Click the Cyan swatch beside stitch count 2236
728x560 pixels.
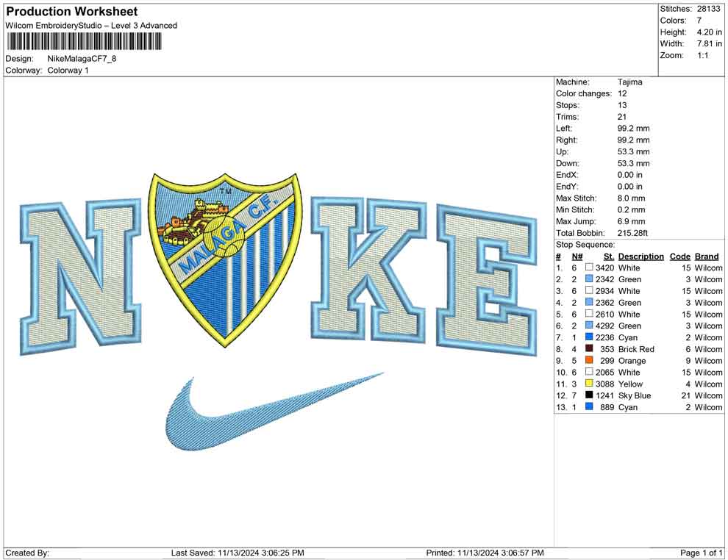589,337
